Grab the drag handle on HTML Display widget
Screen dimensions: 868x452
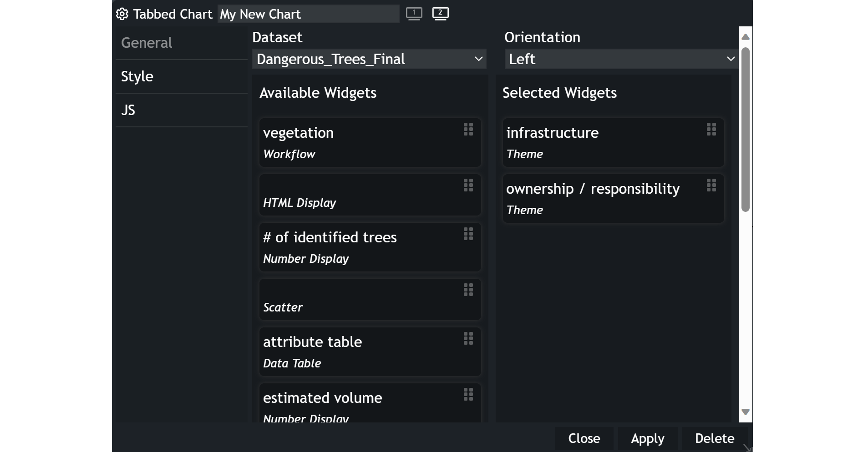(x=468, y=186)
